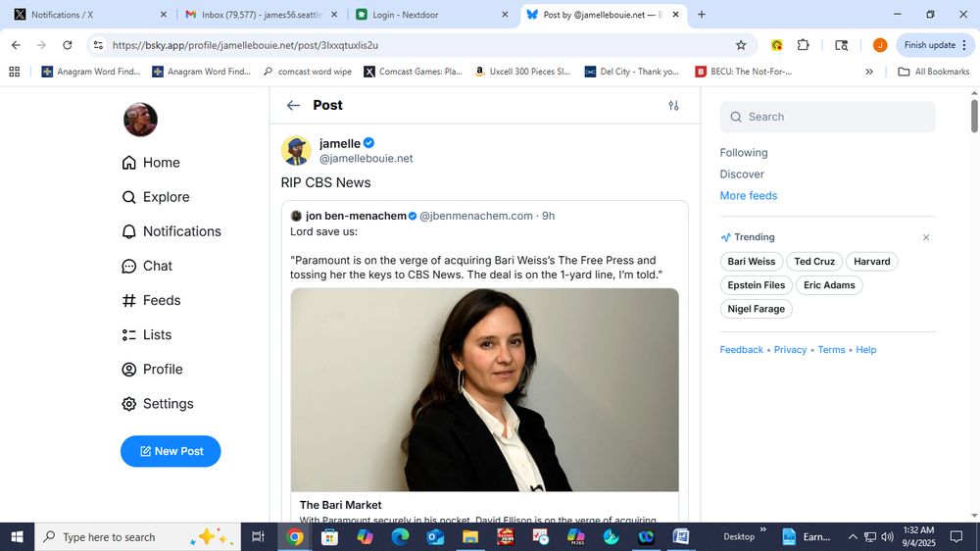The height and width of the screenshot is (551, 980).
Task: Open File Explorer from taskbar
Action: click(x=470, y=536)
